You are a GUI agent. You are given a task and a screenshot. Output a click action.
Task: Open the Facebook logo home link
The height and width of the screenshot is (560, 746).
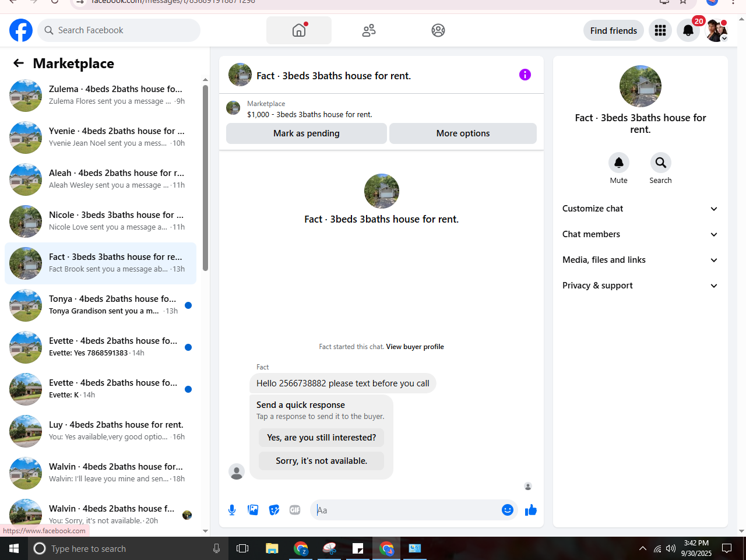tap(21, 30)
